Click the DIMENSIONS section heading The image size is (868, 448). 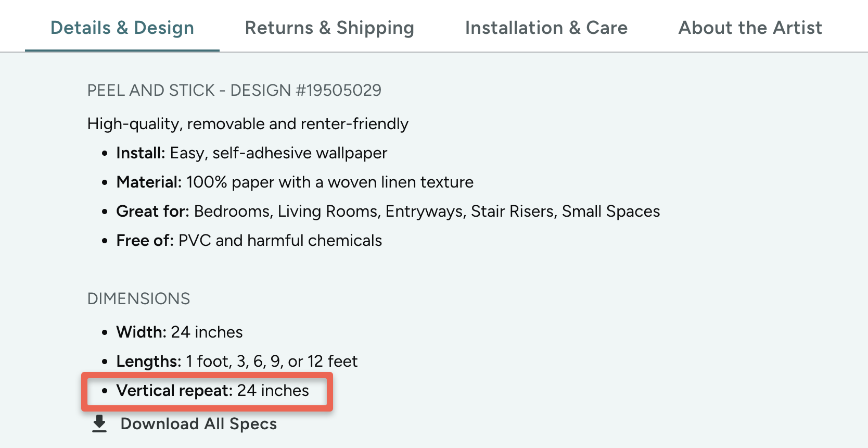point(138,299)
